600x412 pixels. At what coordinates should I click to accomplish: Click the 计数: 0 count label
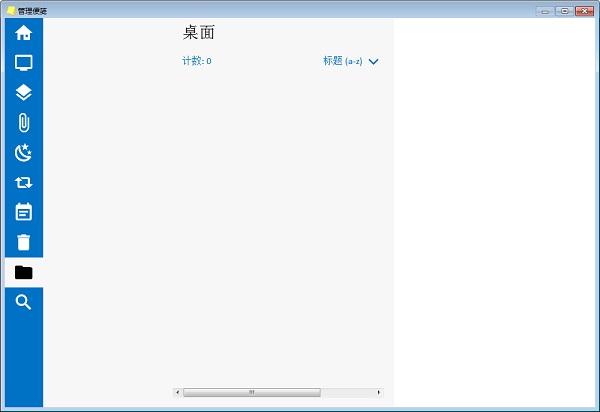click(x=197, y=61)
